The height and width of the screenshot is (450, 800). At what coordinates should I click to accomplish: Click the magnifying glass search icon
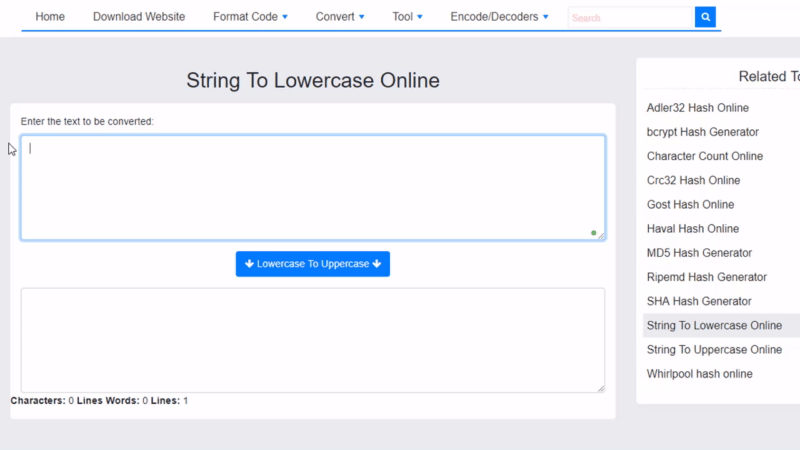(705, 17)
